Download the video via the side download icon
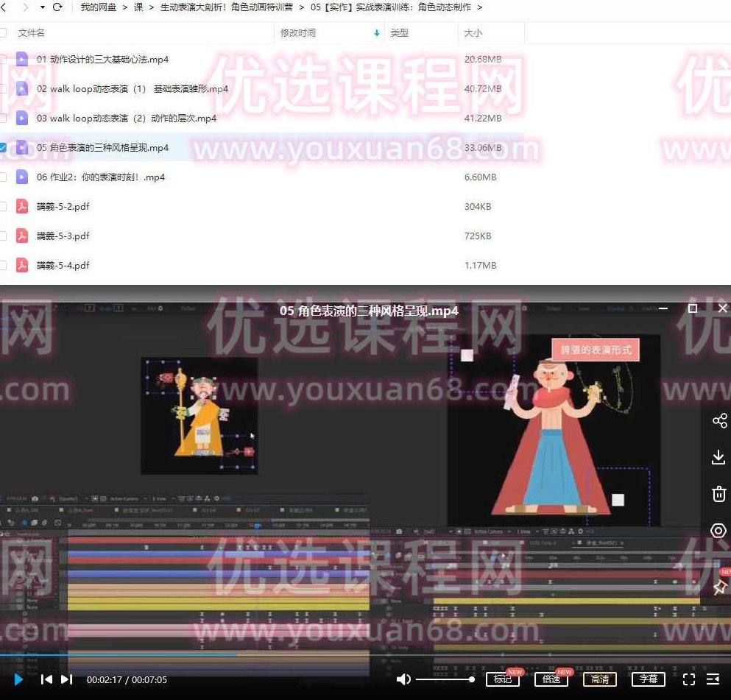This screenshot has width=731, height=700. tap(718, 457)
